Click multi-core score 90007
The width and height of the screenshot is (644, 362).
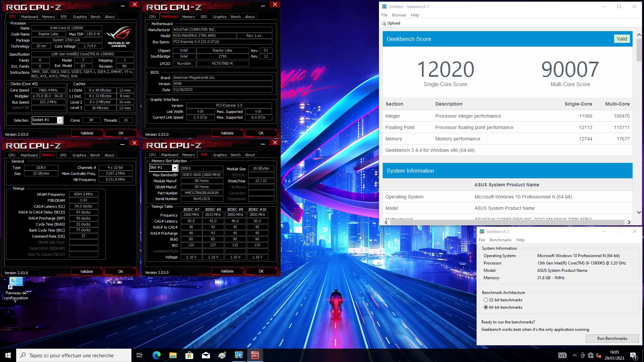coord(570,69)
